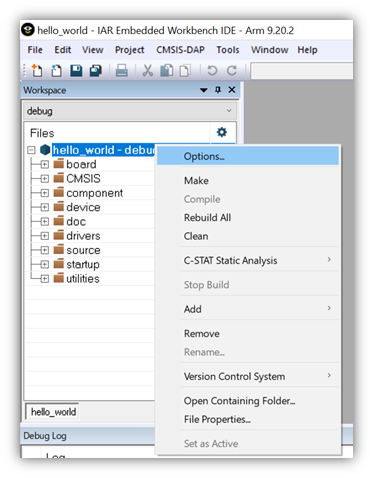Open the Help menu

click(307, 50)
